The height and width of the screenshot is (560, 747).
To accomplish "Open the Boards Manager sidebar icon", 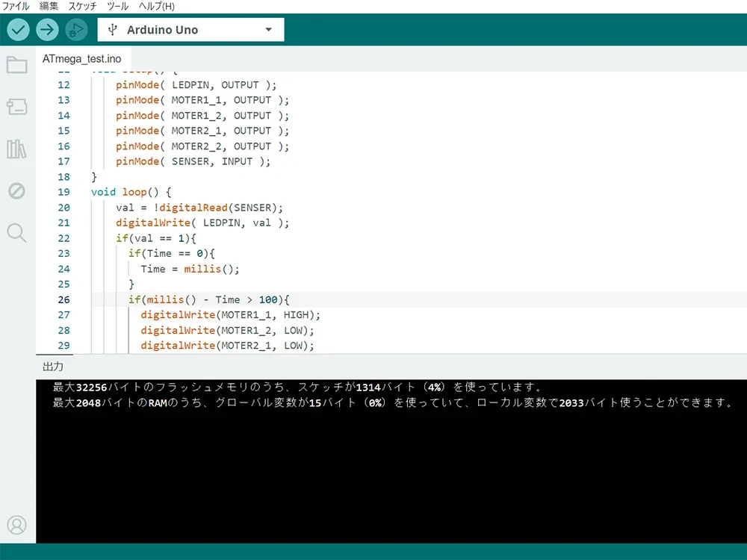I will pos(16,107).
